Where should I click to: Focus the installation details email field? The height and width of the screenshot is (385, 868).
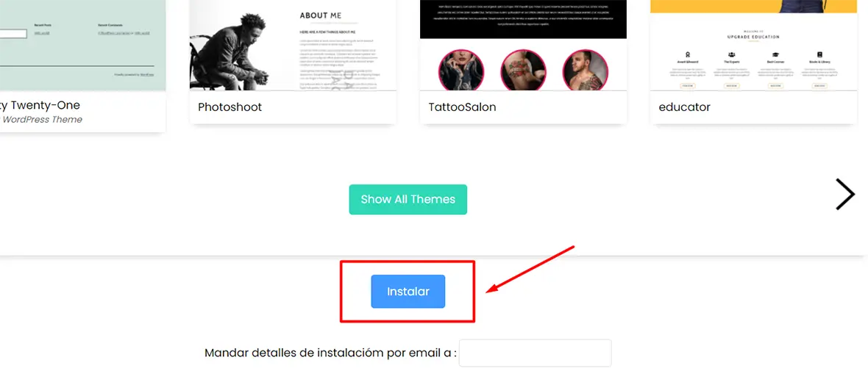(x=536, y=353)
